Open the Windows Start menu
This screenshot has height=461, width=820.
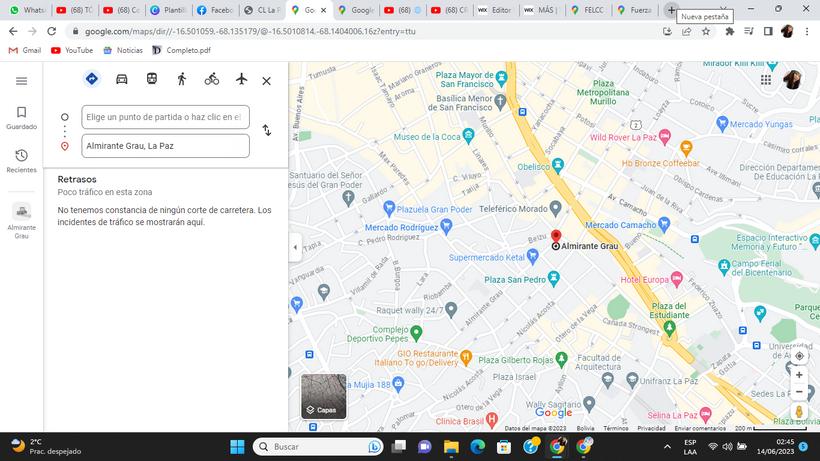pyautogui.click(x=237, y=447)
